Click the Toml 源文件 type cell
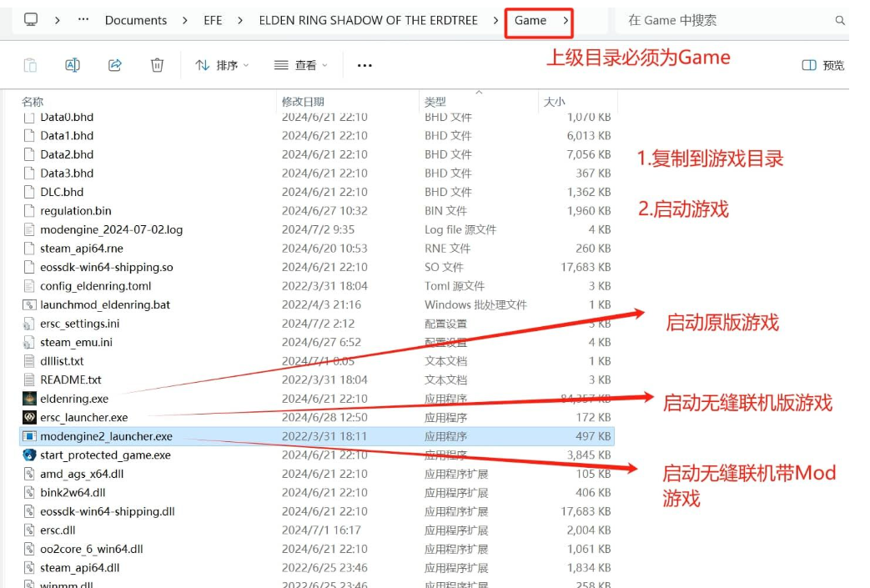Screen dimensions: 870x588 click(x=455, y=286)
